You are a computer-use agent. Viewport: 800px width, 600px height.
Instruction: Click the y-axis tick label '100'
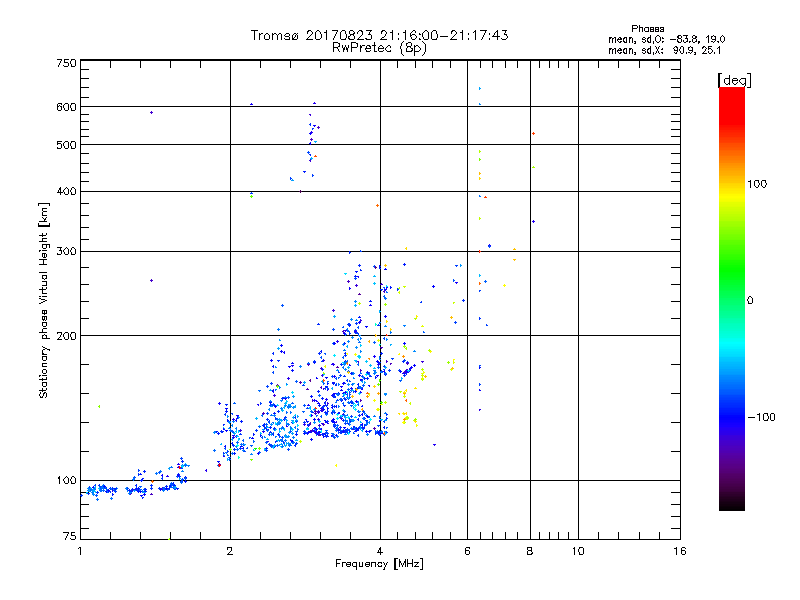point(66,480)
